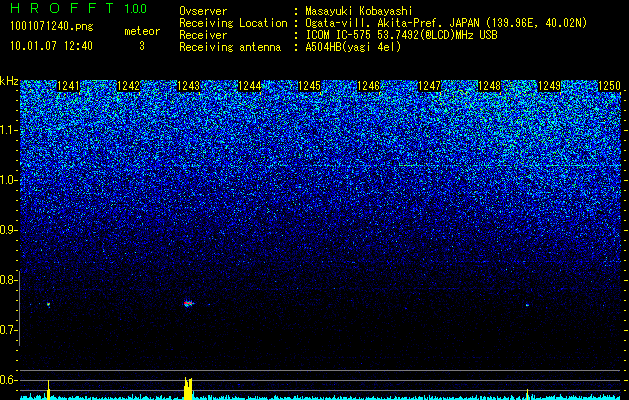Click the small yellow intensity spike before 1249
Image resolution: width=629 pixels, height=400 pixels.
[x=527, y=394]
